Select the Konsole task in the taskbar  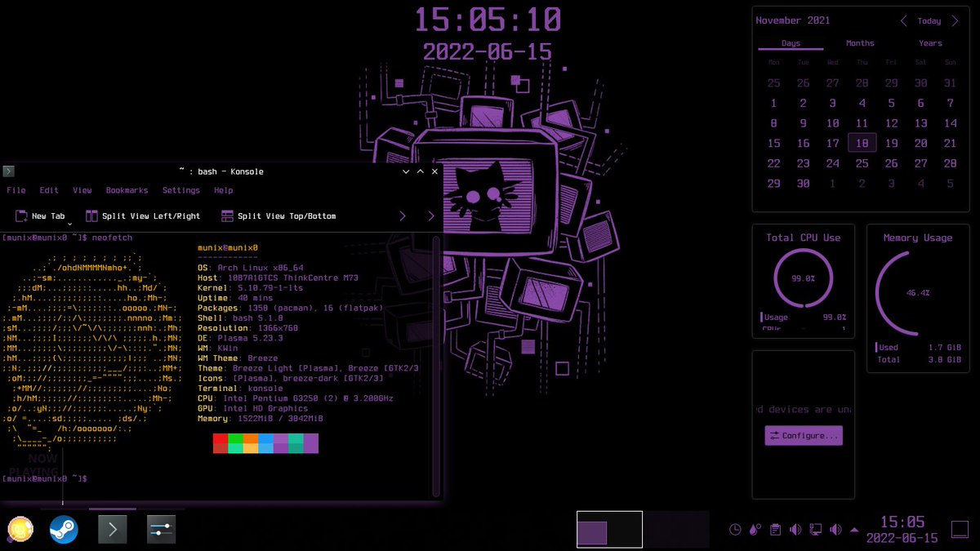point(112,529)
